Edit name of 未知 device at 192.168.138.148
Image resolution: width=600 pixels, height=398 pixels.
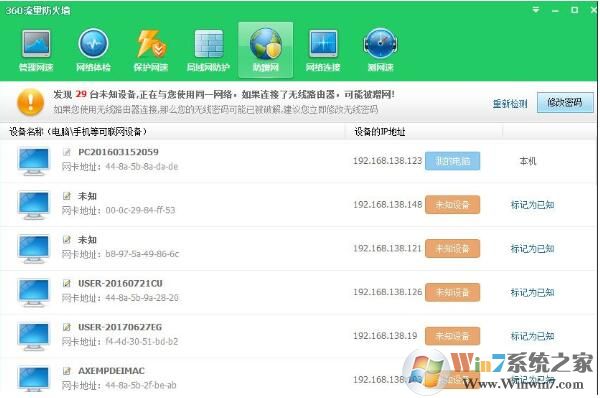[67, 196]
